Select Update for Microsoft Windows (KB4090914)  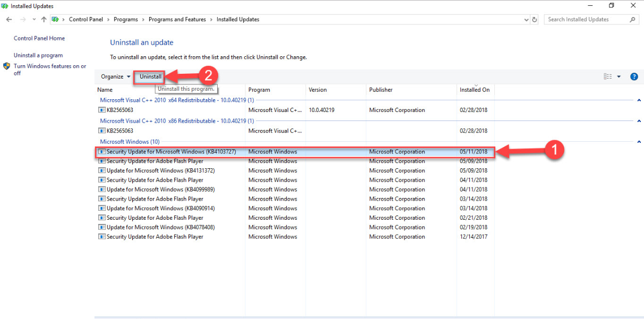pyautogui.click(x=295, y=209)
